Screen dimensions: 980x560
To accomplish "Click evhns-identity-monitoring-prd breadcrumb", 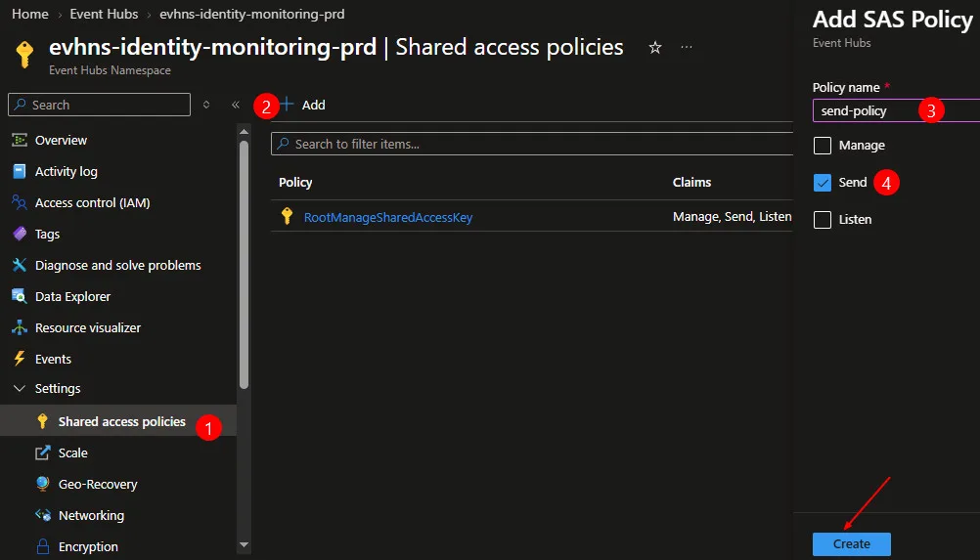I will click(252, 14).
